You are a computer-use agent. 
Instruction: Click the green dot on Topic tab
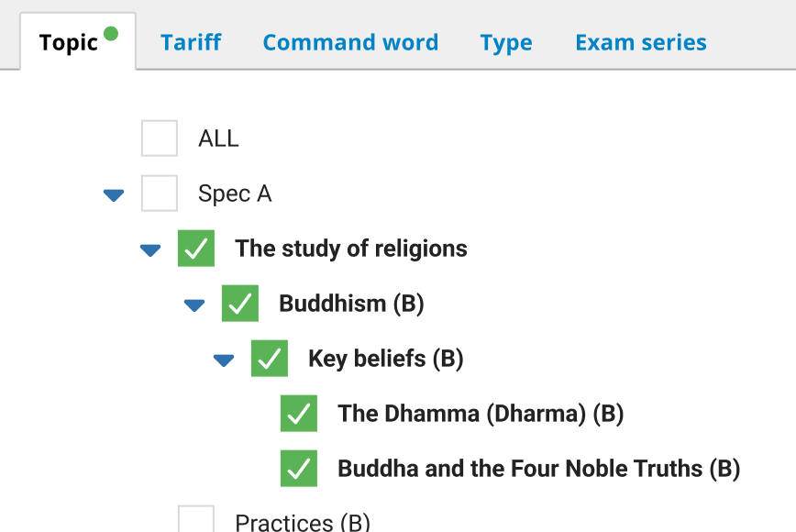click(111, 34)
